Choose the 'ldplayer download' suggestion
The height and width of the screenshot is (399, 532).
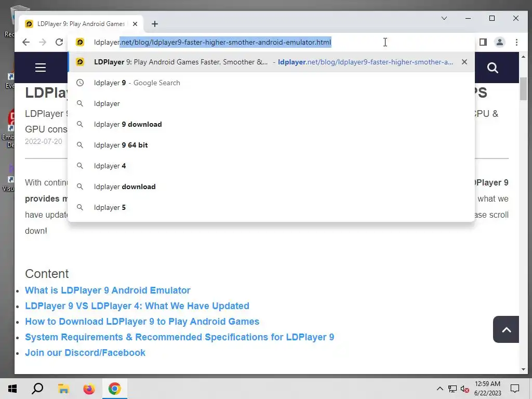[x=271, y=187]
